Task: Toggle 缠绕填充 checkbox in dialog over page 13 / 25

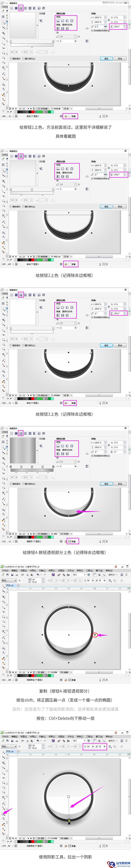Action: coord(11,58)
